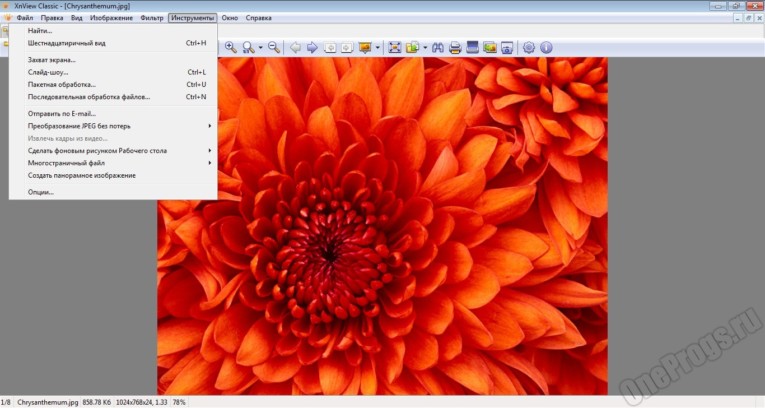This screenshot has height=408, width=765.
Task: Click the next page icon
Action: click(347, 47)
